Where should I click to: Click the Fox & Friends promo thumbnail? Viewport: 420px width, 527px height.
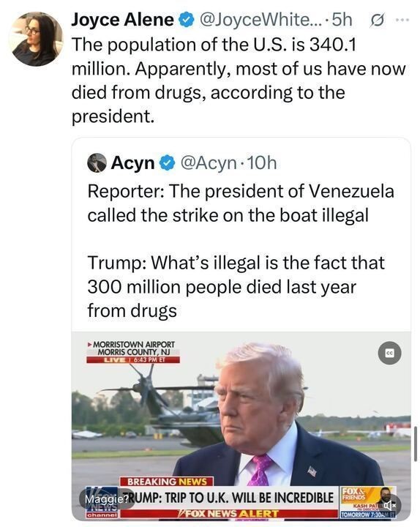tap(367, 502)
